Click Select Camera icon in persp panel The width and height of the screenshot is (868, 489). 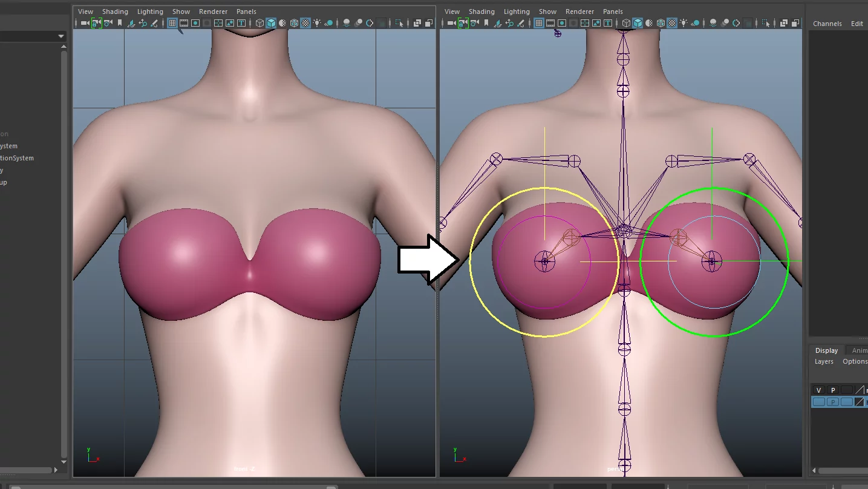[451, 23]
